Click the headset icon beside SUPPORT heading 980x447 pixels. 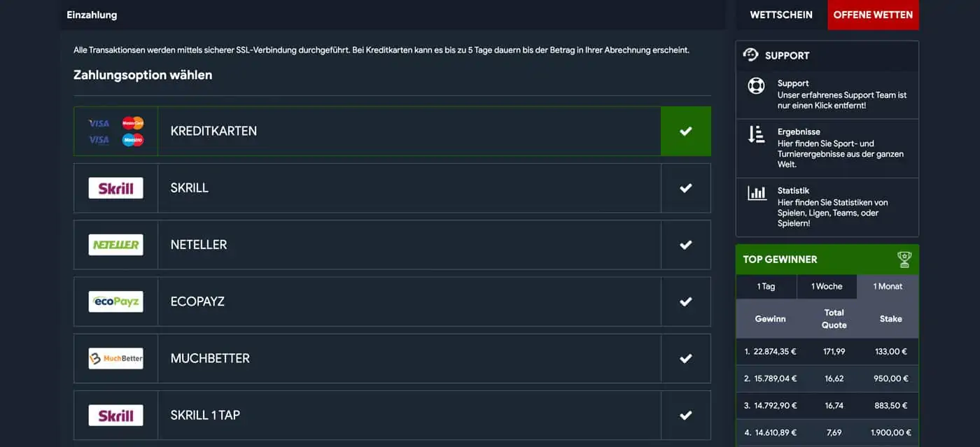[750, 55]
